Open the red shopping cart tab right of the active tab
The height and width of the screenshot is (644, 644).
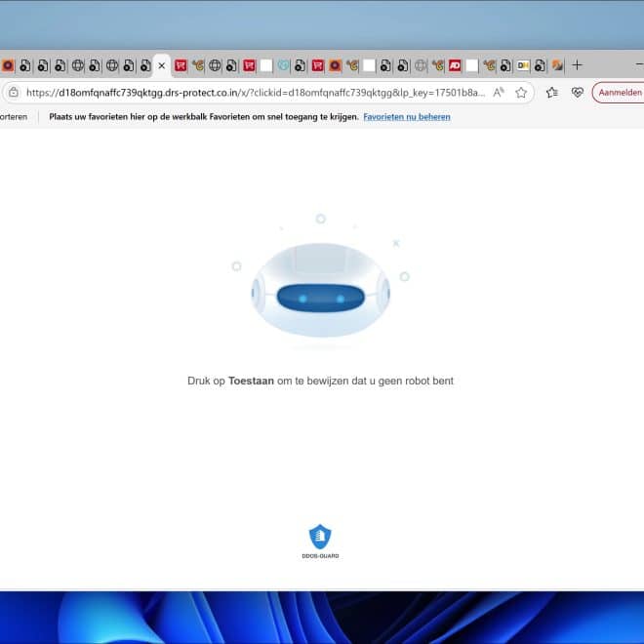click(x=181, y=65)
